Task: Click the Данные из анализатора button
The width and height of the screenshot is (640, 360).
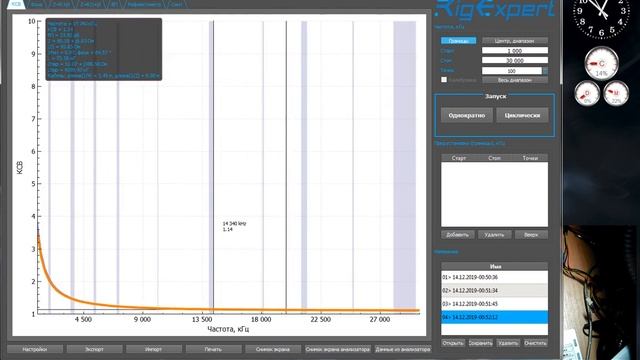Action: (403, 349)
